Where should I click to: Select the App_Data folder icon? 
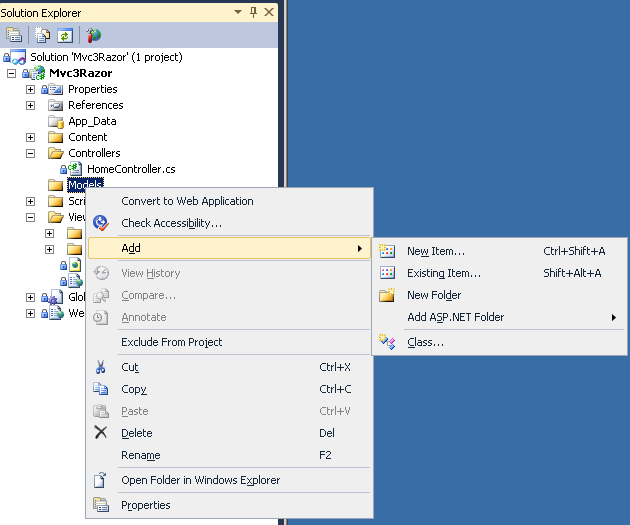pyautogui.click(x=55, y=121)
